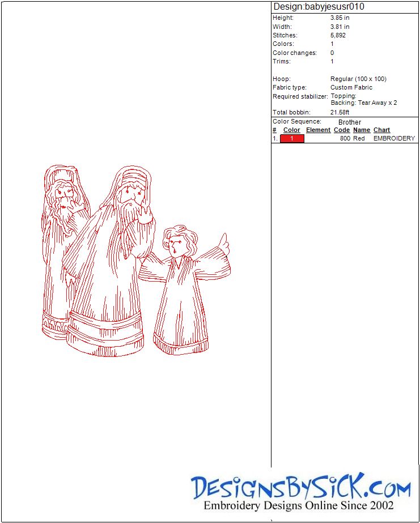Click the 'Element' column header
This screenshot has width=420, height=523.
(318, 130)
